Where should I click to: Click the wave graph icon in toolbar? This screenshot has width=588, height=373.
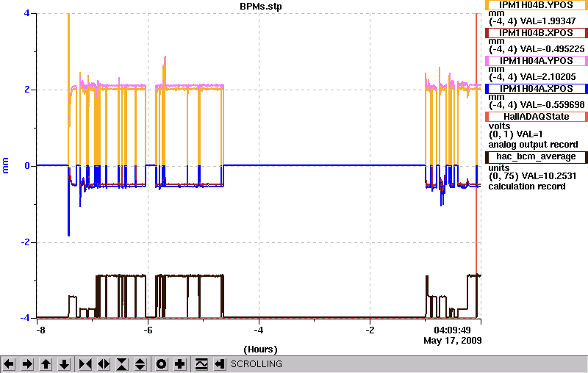point(201,364)
